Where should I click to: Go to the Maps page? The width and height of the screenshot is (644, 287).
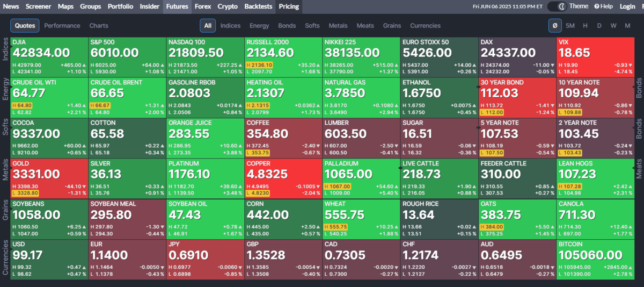[x=65, y=6]
